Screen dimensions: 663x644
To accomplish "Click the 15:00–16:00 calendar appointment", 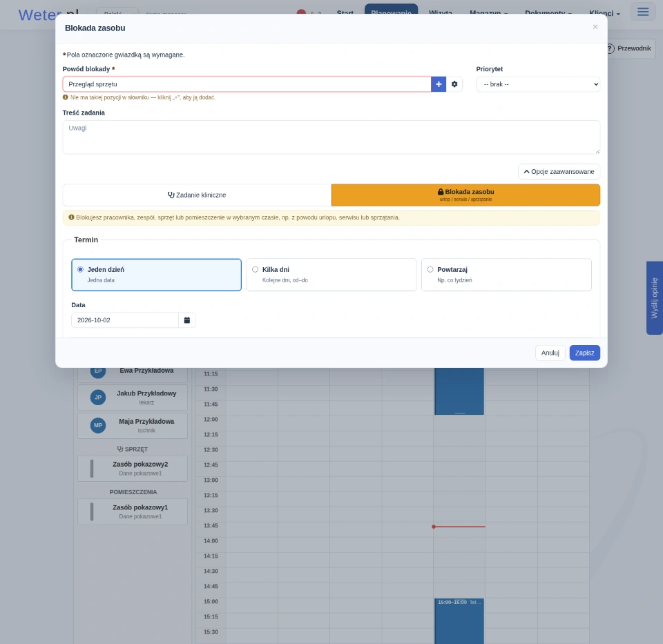I will [459, 621].
